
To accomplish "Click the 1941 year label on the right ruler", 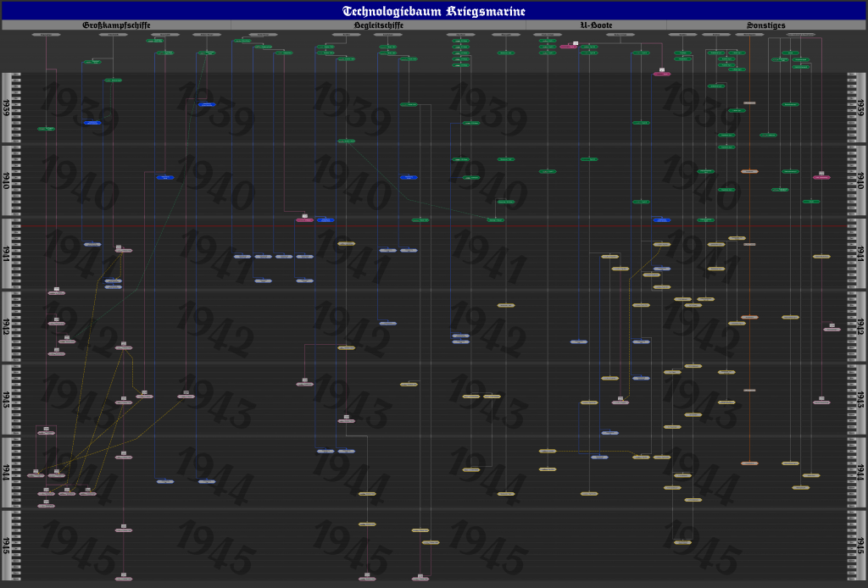I will click(861, 253).
